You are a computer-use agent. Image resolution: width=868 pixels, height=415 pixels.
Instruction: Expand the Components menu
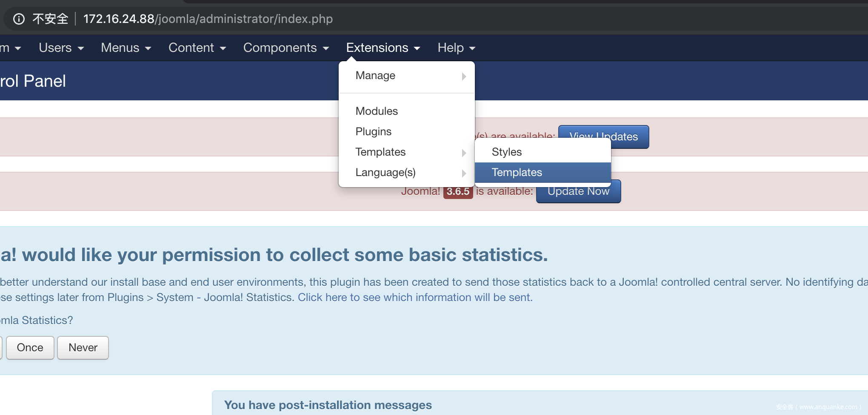point(286,48)
